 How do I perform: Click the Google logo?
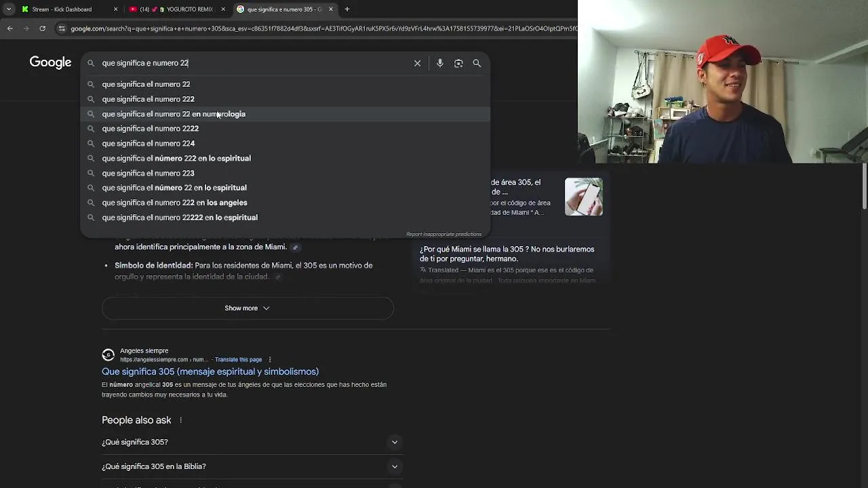pyautogui.click(x=50, y=62)
